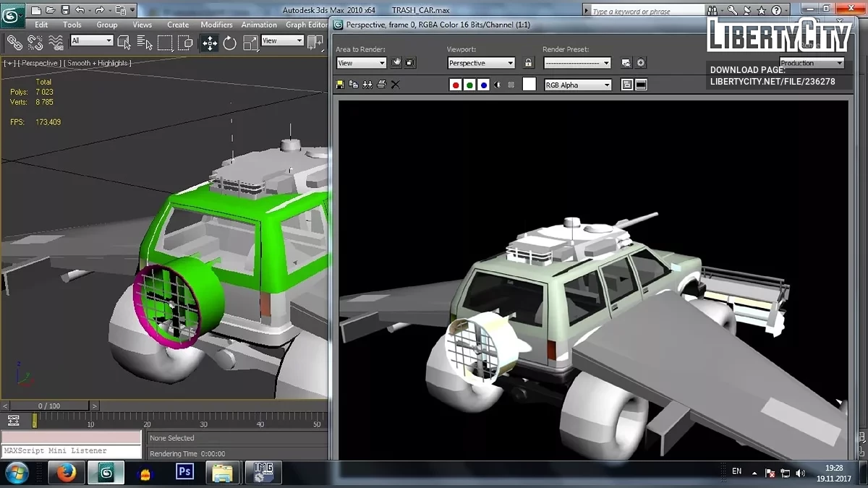Clear the rendered frame with X icon
This screenshot has width=868, height=488.
click(396, 85)
